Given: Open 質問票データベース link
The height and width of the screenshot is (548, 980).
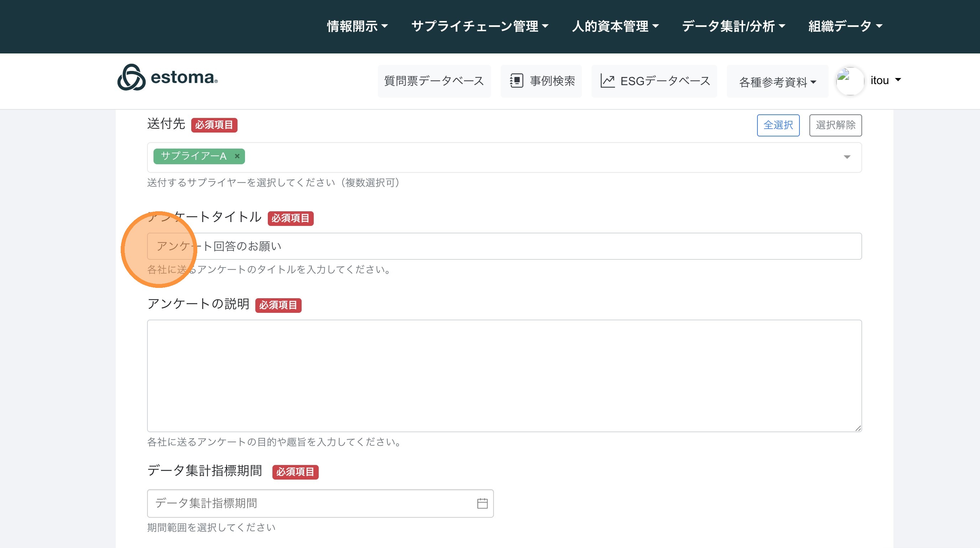Looking at the screenshot, I should pyautogui.click(x=434, y=81).
